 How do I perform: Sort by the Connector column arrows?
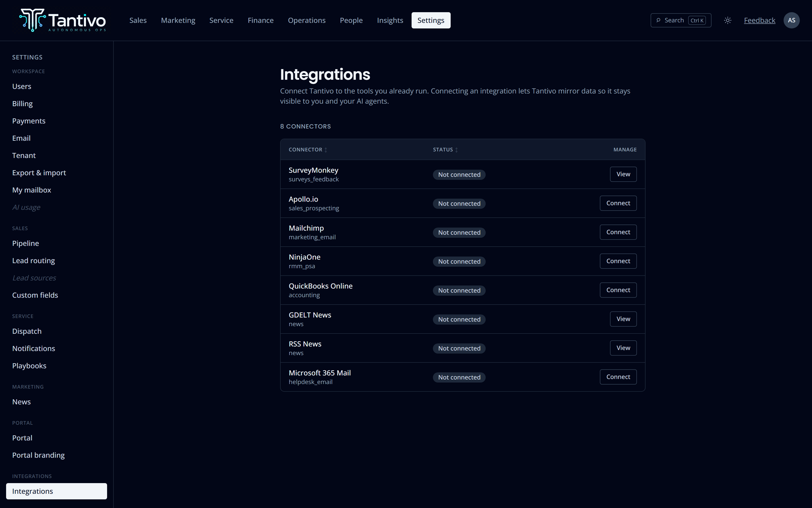tap(326, 150)
